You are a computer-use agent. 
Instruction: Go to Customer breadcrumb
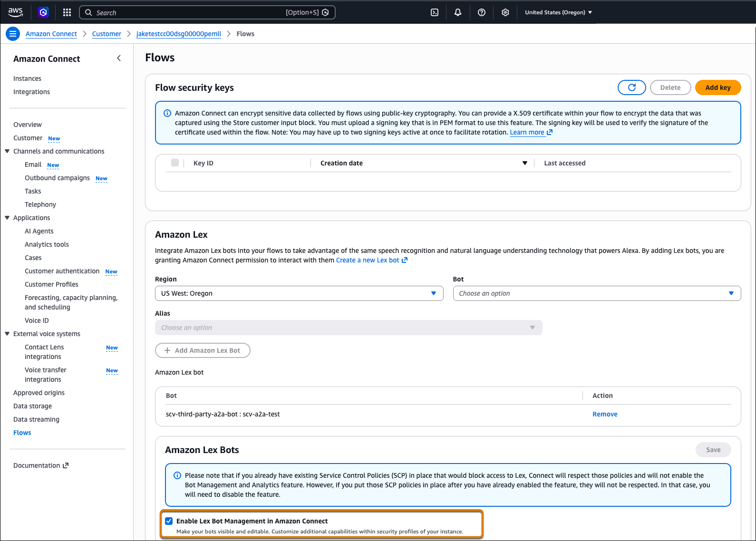(107, 34)
